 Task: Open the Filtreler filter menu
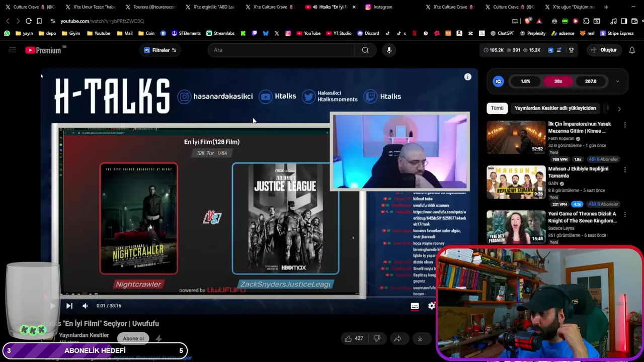(160, 50)
